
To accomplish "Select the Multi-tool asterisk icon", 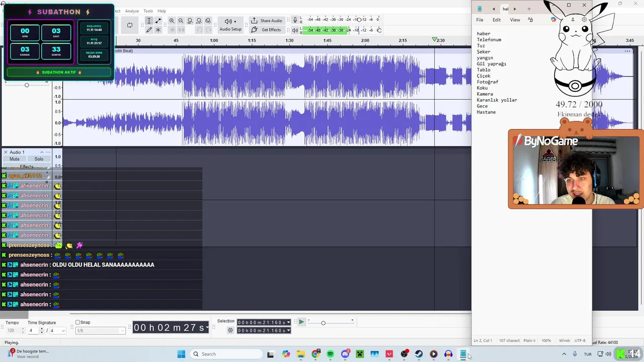I will tap(158, 30).
